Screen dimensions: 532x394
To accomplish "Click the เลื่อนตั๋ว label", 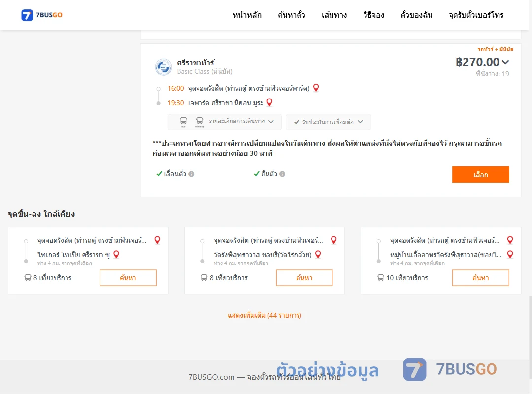I will pyautogui.click(x=175, y=174).
